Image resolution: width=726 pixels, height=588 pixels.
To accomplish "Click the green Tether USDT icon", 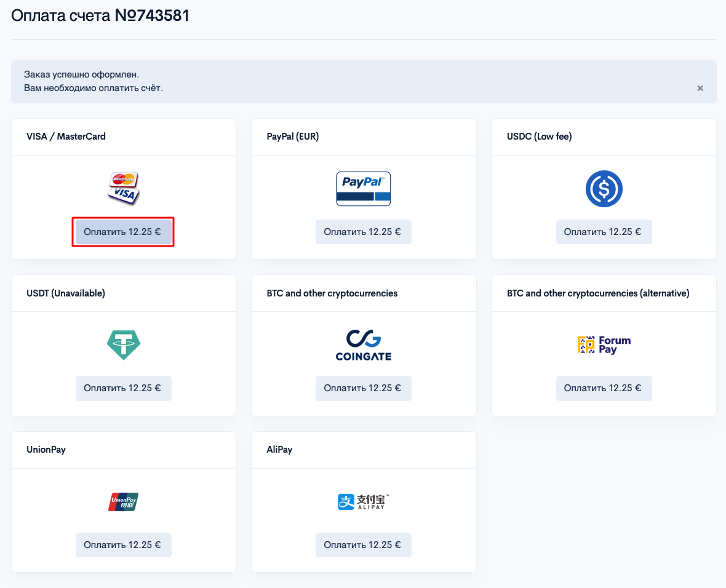I will tap(124, 345).
